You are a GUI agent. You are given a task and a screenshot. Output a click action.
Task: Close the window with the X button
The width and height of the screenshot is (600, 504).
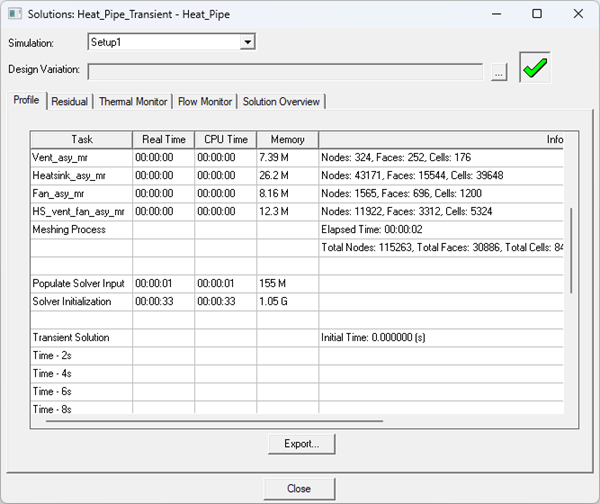578,14
